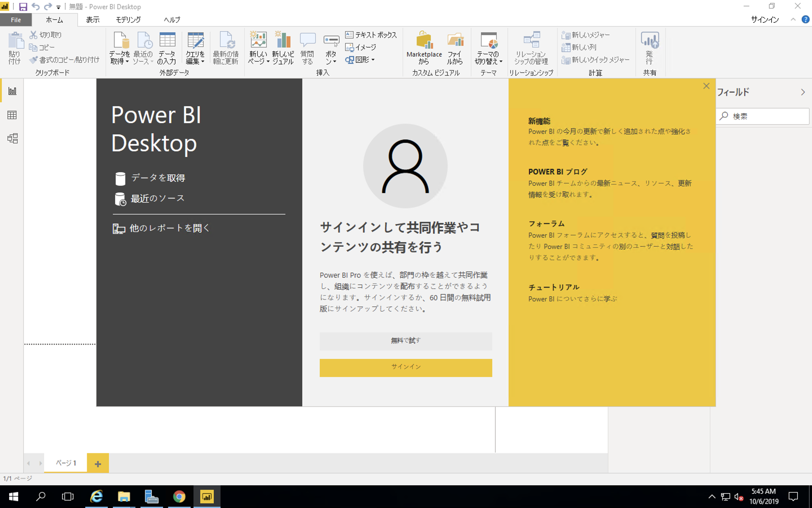Open the quick access toolbar customize arrow
Viewport: 812px width, 508px height.
point(58,7)
